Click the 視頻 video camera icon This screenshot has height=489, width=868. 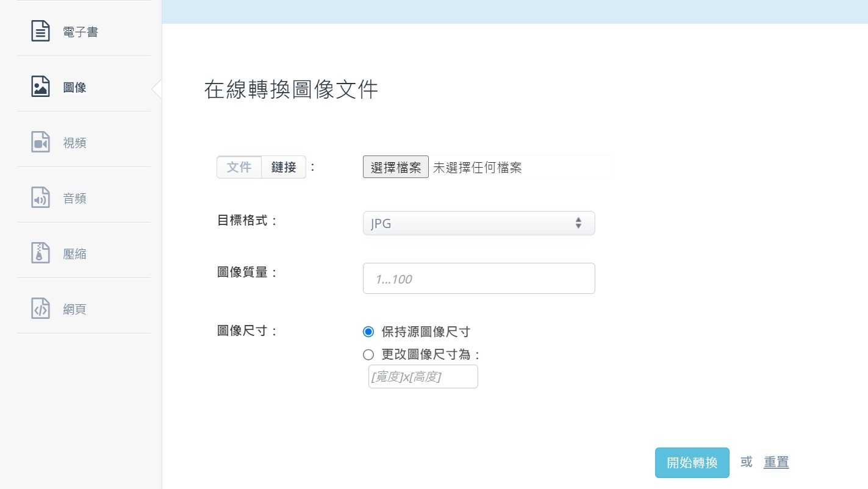[x=40, y=142]
